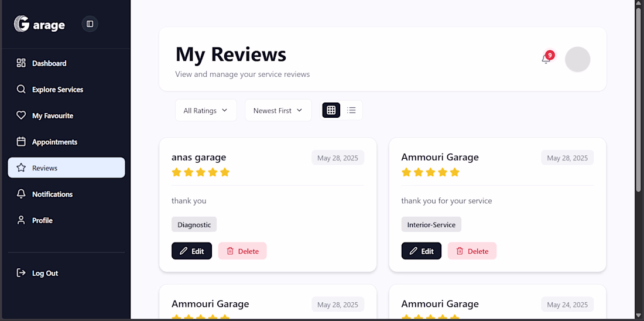The width and height of the screenshot is (644, 321).
Task: Open Appointments page
Action: [66, 142]
